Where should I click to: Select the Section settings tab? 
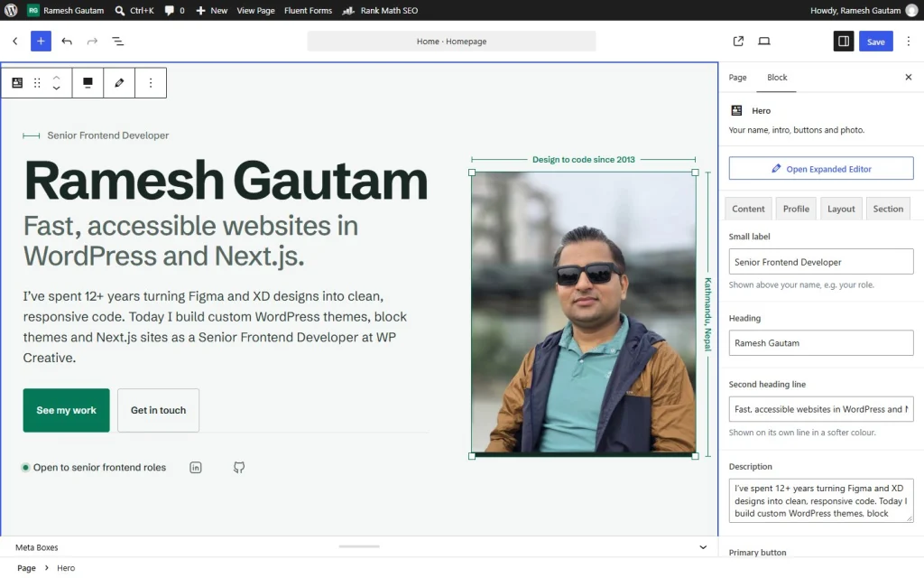pyautogui.click(x=888, y=209)
